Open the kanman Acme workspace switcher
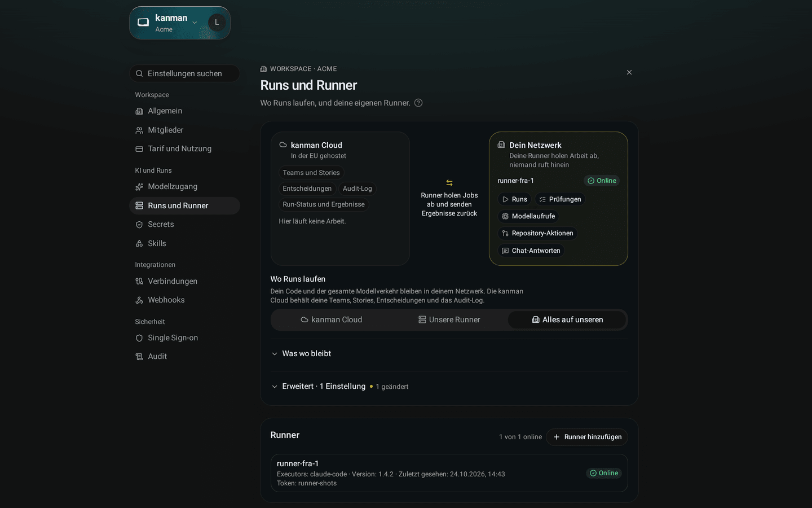 click(x=169, y=23)
